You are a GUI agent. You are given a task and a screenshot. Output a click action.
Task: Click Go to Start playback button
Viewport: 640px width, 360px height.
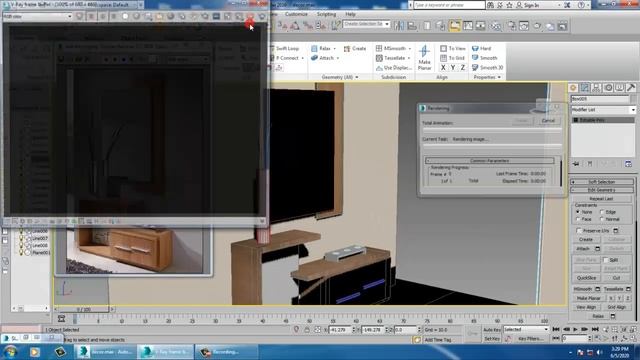pos(556,329)
